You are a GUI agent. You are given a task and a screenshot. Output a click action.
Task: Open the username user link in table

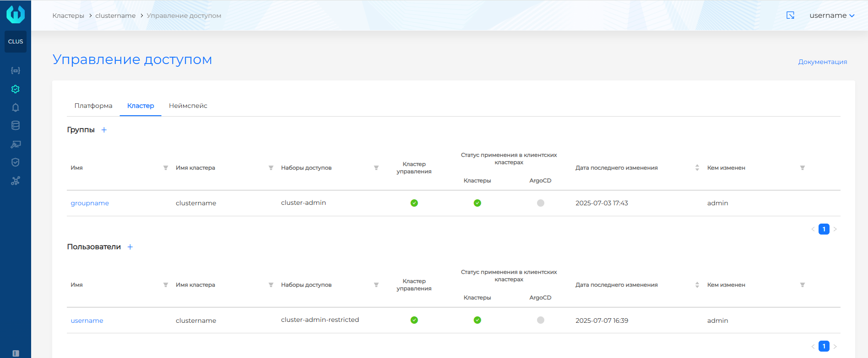pos(87,321)
